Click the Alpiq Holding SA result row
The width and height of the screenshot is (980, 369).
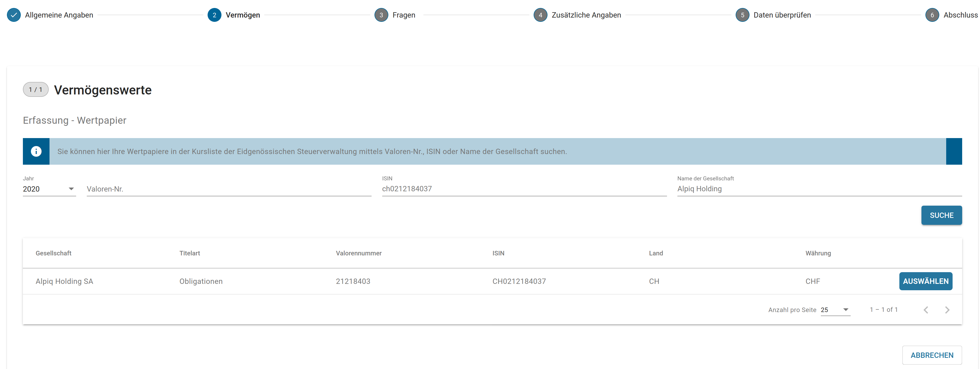(64, 281)
